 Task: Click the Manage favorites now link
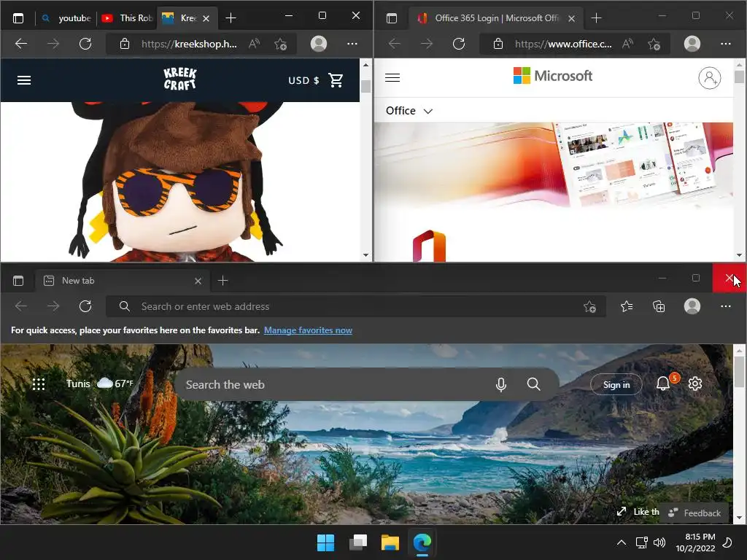coord(308,330)
